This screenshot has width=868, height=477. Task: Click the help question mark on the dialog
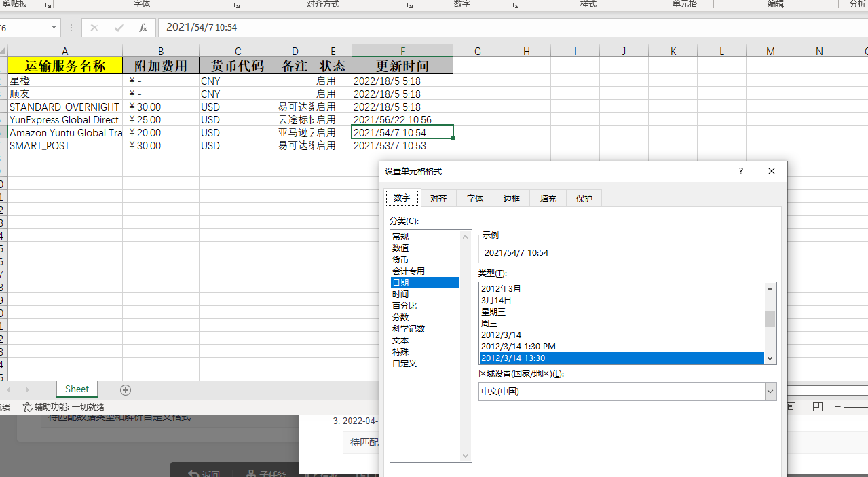point(740,171)
